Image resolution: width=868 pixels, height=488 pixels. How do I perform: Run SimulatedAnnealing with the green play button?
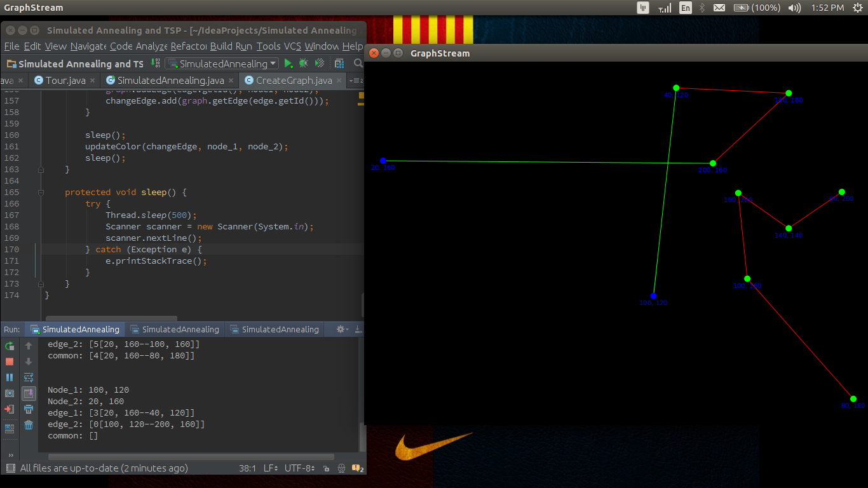click(x=288, y=64)
